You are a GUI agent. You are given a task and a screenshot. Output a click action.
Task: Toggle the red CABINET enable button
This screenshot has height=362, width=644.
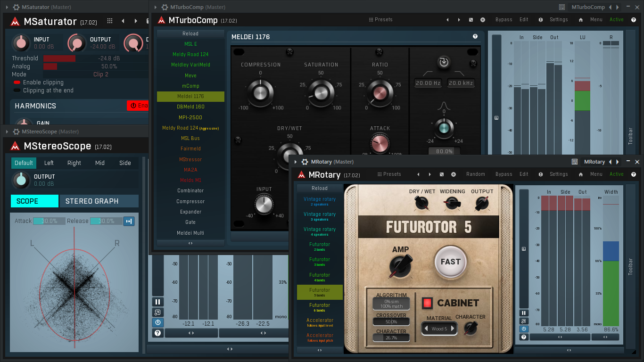point(427,303)
